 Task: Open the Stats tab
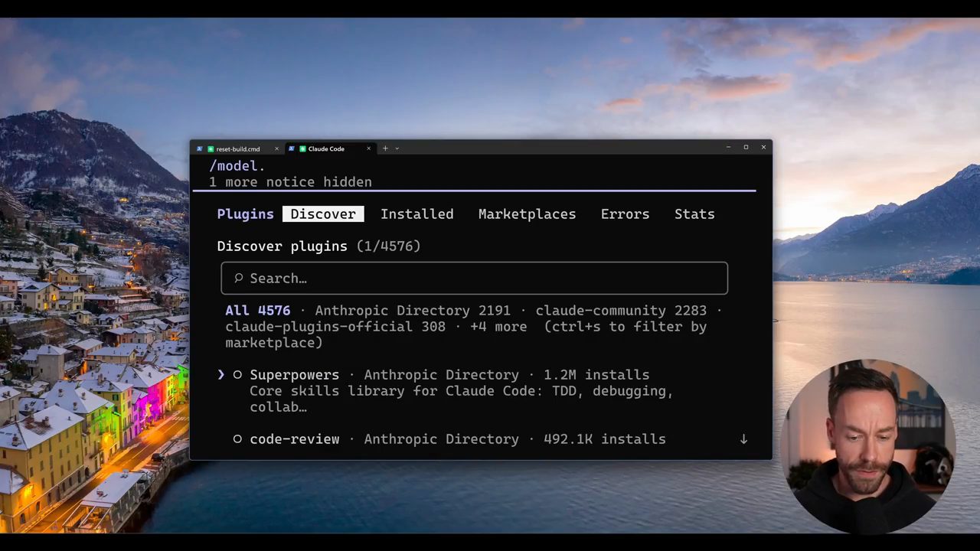coord(694,214)
